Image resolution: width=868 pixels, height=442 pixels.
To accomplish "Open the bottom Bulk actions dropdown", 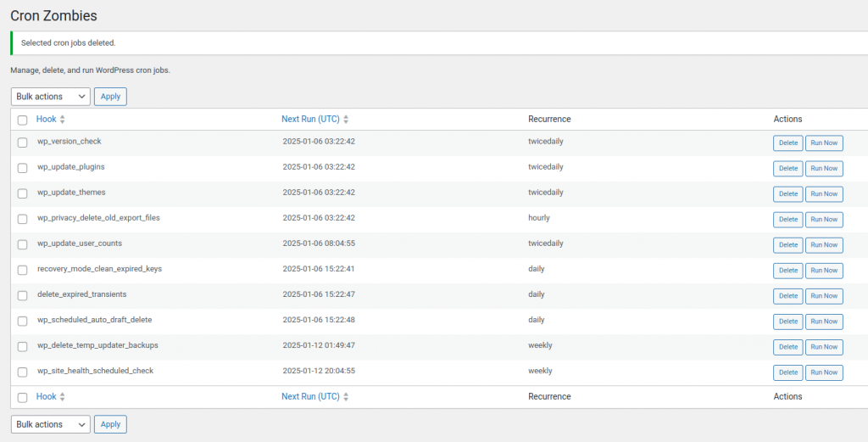I will click(x=50, y=424).
